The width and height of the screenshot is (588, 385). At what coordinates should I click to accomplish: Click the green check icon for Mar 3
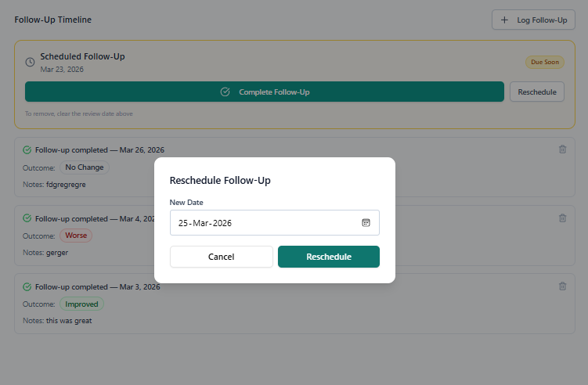tap(27, 287)
